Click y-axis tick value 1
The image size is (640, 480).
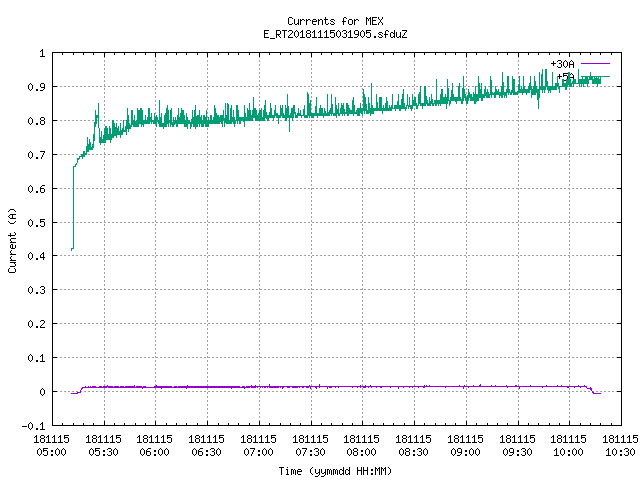42,53
